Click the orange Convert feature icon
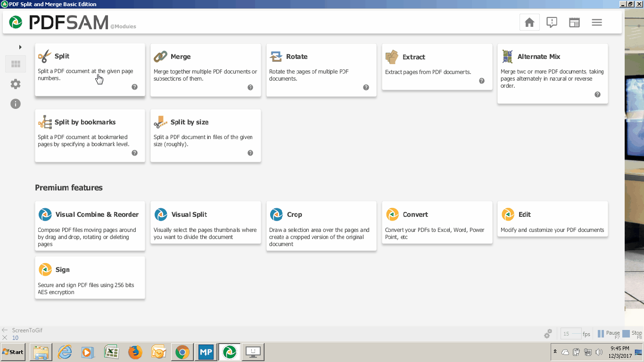644x362 pixels. (x=393, y=214)
